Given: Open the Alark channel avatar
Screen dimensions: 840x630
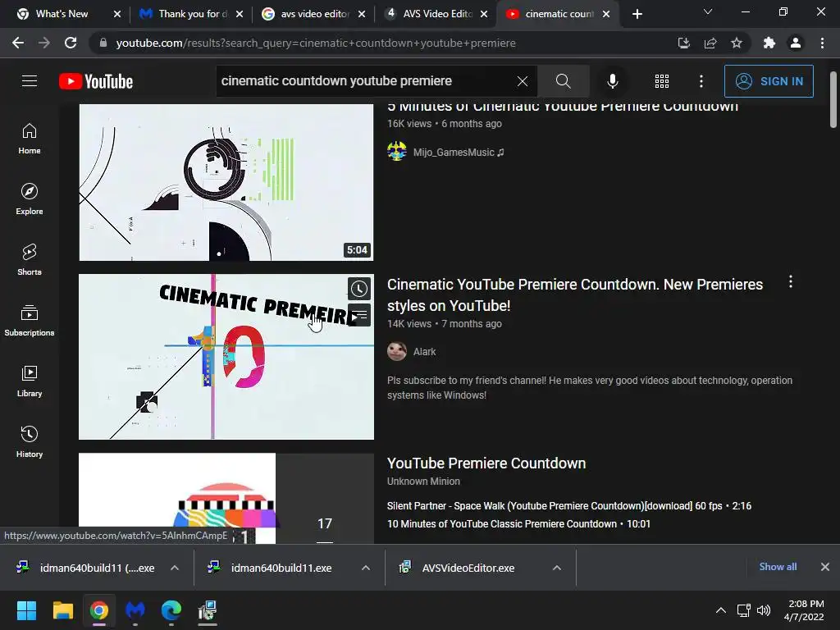Looking at the screenshot, I should point(397,351).
